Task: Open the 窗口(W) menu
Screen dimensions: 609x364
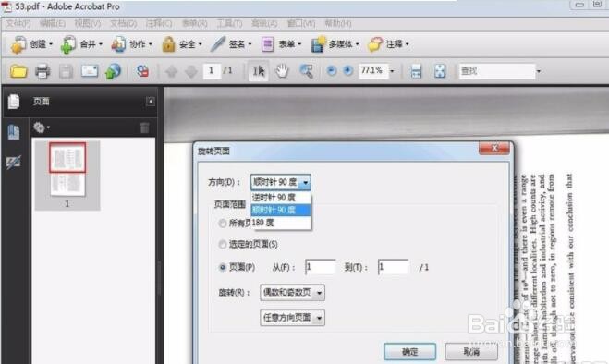Action: point(301,24)
